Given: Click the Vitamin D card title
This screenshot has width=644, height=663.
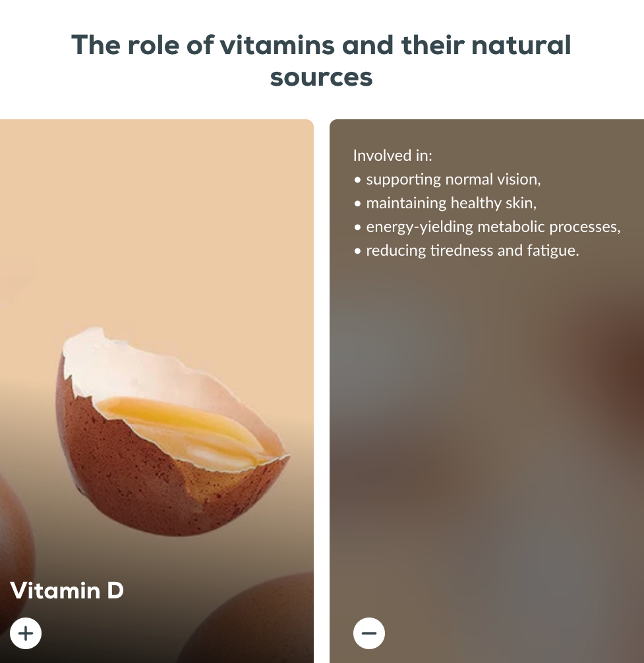Looking at the screenshot, I should [67, 591].
